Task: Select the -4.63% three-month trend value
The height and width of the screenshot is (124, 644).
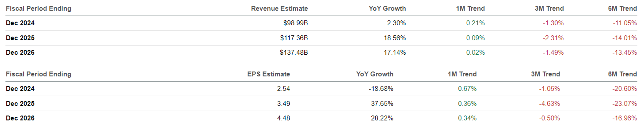Action: pos(549,104)
